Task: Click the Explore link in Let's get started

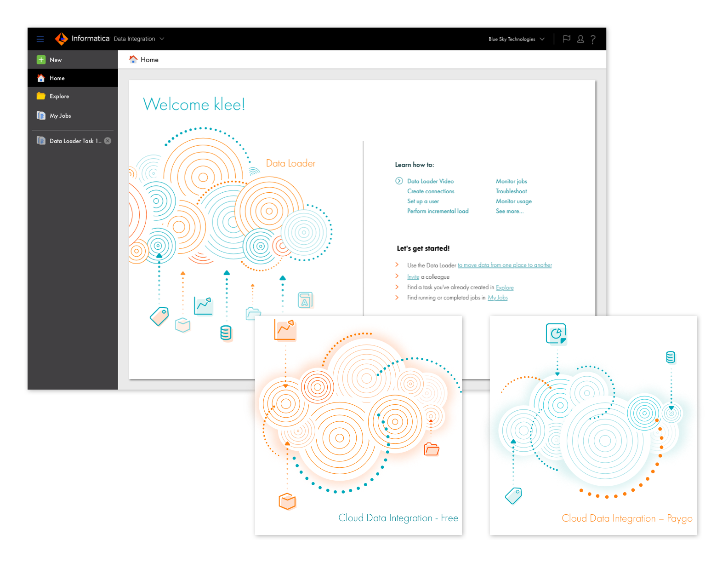Action: click(505, 287)
